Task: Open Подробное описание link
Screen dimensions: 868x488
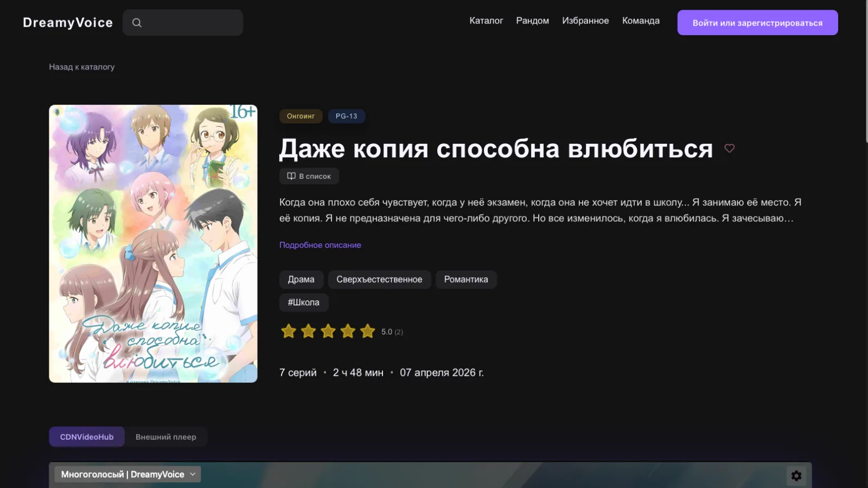Action: coord(320,245)
